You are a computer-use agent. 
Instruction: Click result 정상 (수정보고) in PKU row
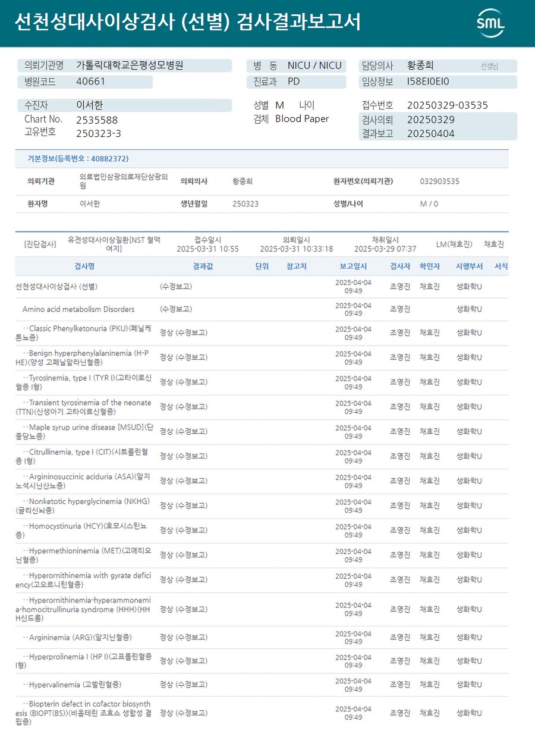pos(184,332)
